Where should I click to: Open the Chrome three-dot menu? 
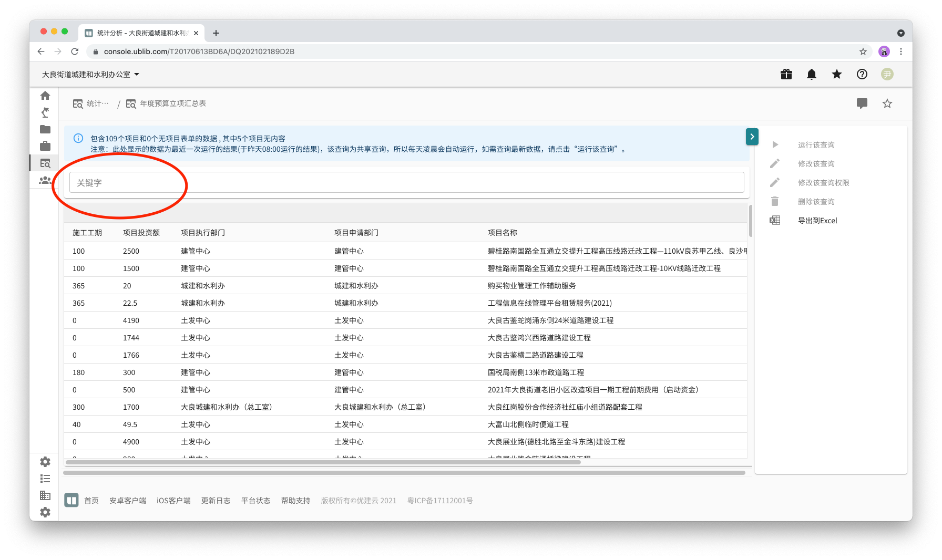coord(901,51)
